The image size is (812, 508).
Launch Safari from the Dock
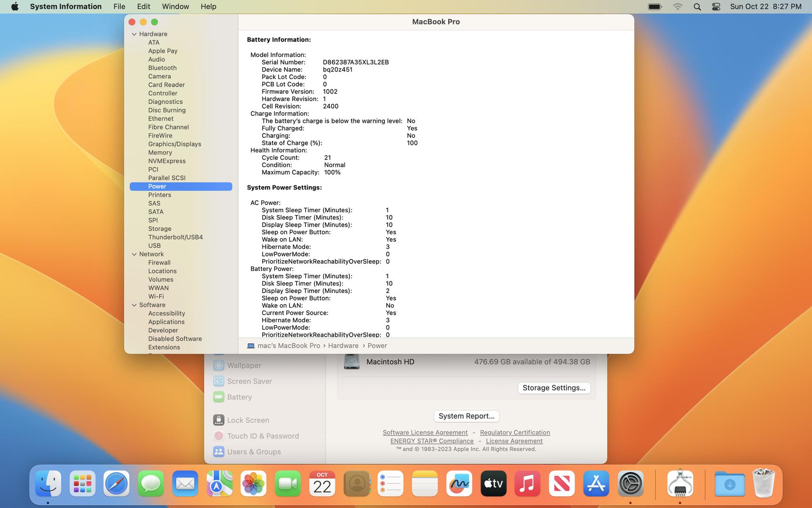pyautogui.click(x=117, y=484)
